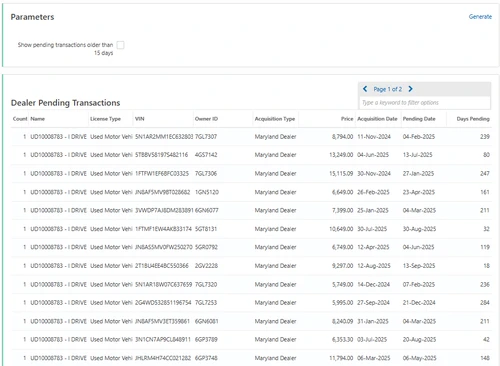This screenshot has width=500, height=366.
Task: Select acquisition date 25-Jan-2025
Action: pyautogui.click(x=373, y=210)
